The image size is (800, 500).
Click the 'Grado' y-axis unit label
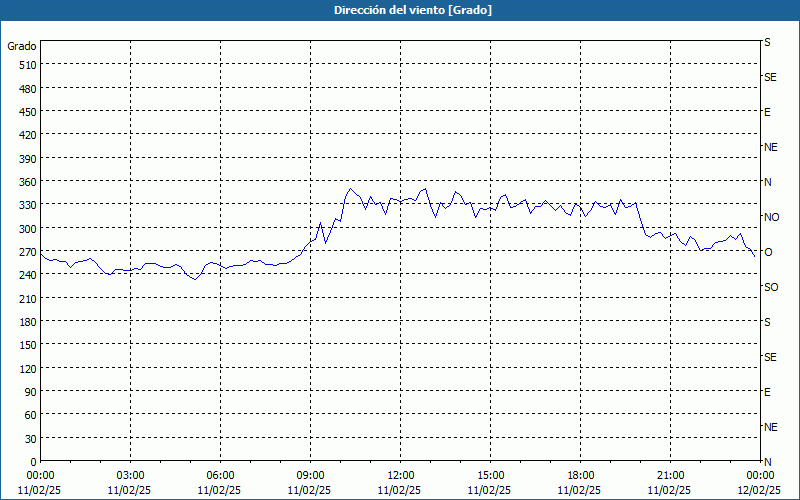tap(22, 46)
